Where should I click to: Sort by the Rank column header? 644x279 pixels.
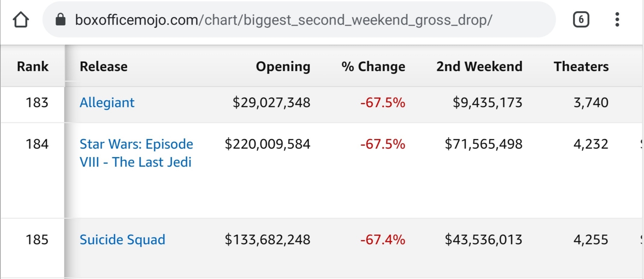33,66
